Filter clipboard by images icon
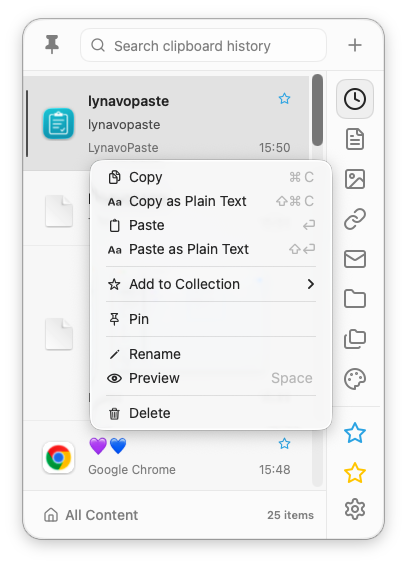 355,179
